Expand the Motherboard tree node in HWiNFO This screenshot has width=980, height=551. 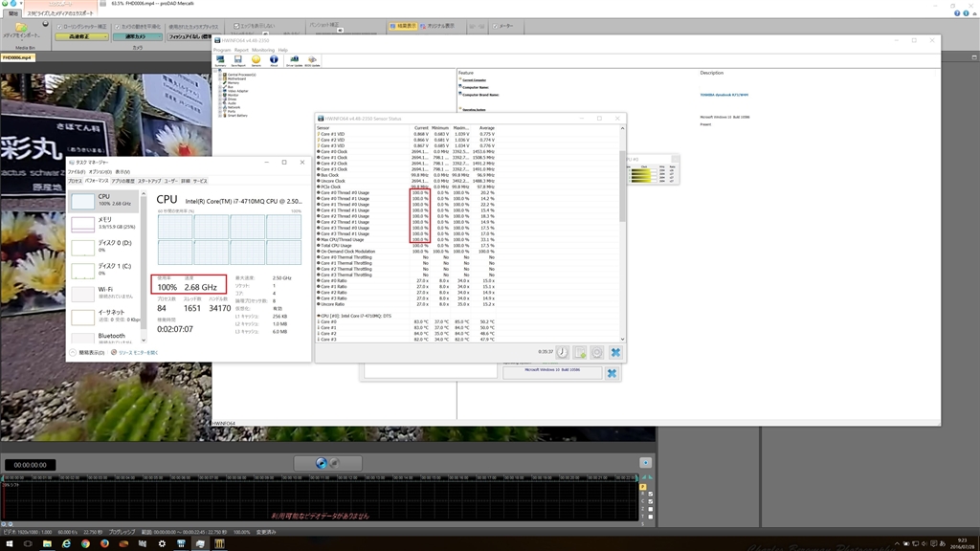click(x=220, y=77)
